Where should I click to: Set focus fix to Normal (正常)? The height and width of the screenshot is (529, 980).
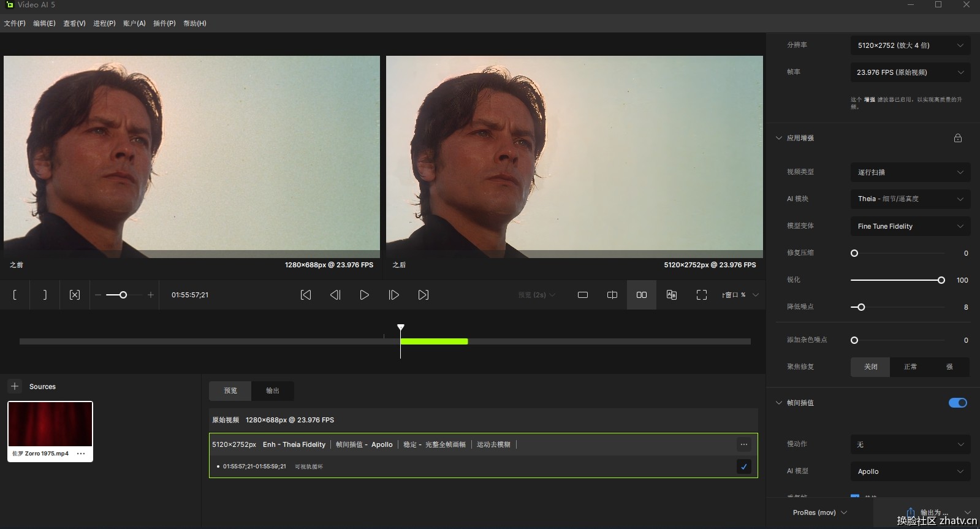pyautogui.click(x=910, y=367)
